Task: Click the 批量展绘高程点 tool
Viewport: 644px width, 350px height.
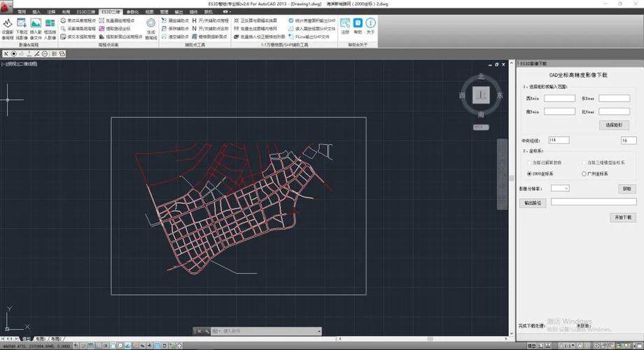Action: tap(117, 20)
